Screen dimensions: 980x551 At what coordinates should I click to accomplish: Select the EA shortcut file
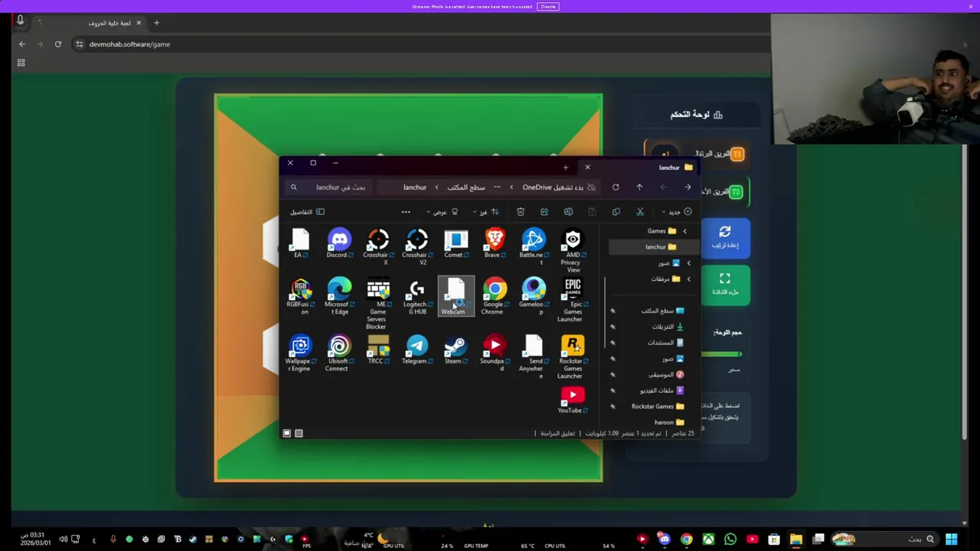299,244
